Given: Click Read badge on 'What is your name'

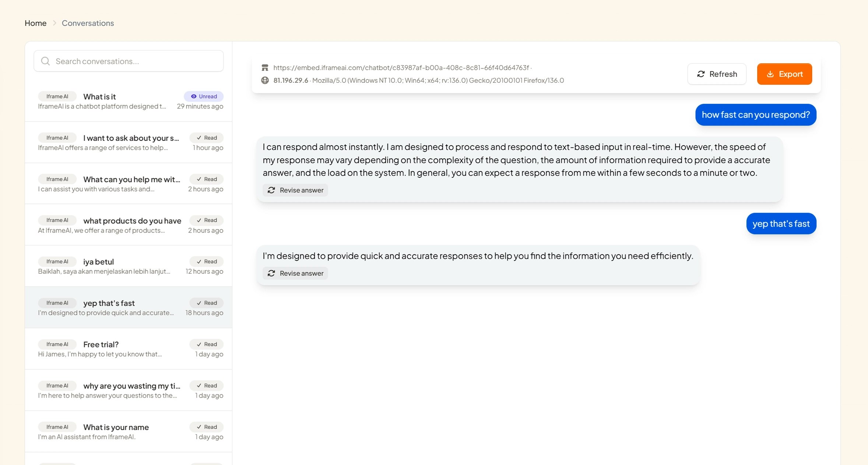Looking at the screenshot, I should click(x=207, y=427).
